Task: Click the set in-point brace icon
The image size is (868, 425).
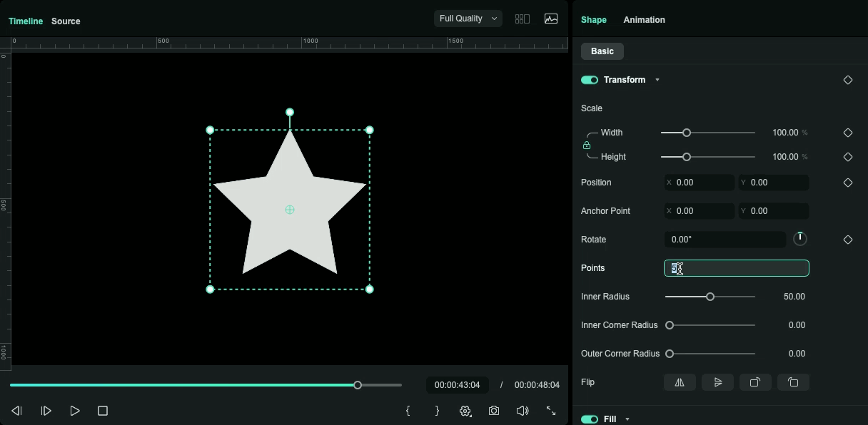Action: 408,411
